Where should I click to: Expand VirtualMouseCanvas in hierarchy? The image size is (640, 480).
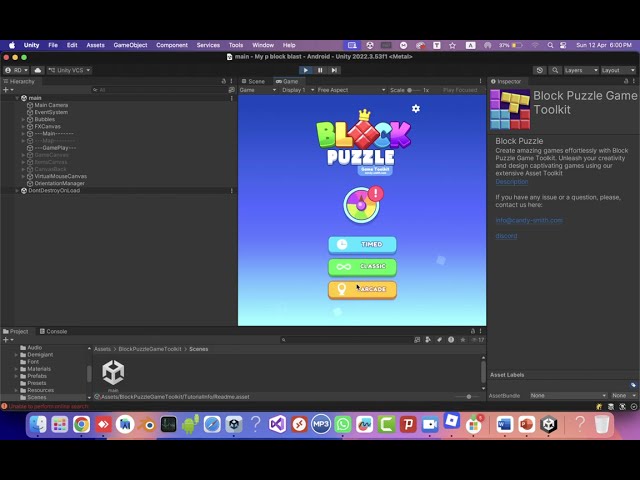23,176
